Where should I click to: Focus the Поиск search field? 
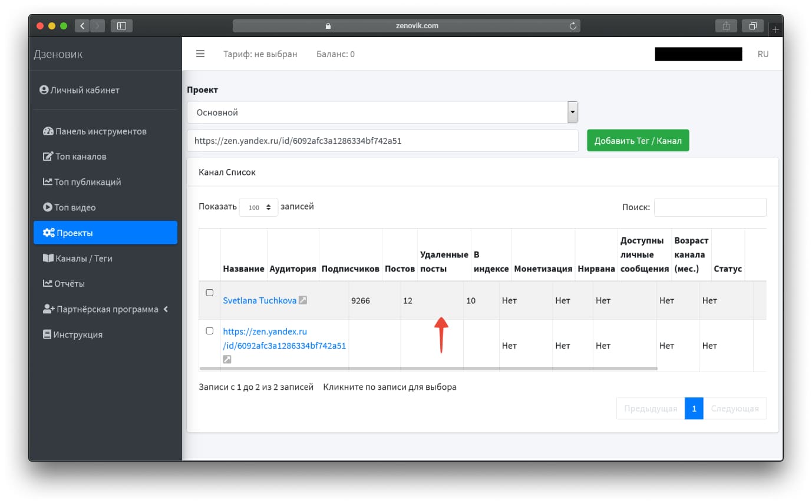tap(710, 207)
